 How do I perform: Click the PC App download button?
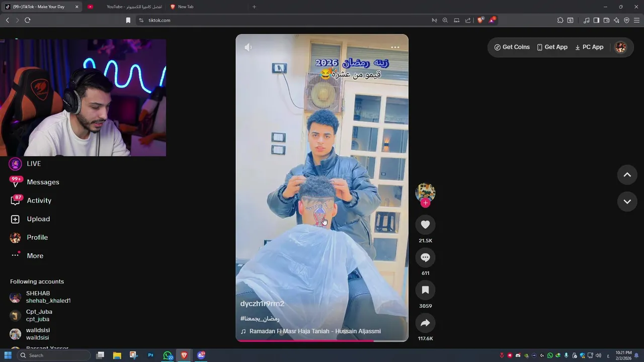[x=589, y=47]
